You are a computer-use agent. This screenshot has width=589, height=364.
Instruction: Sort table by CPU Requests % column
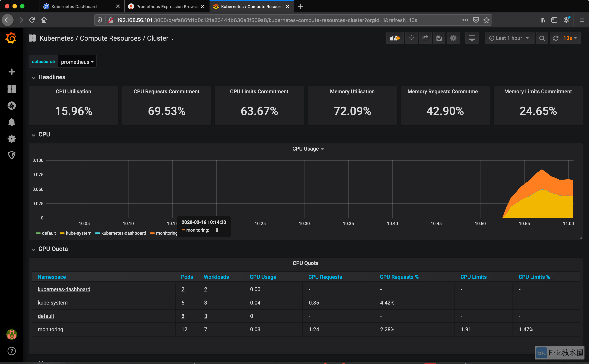click(399, 277)
